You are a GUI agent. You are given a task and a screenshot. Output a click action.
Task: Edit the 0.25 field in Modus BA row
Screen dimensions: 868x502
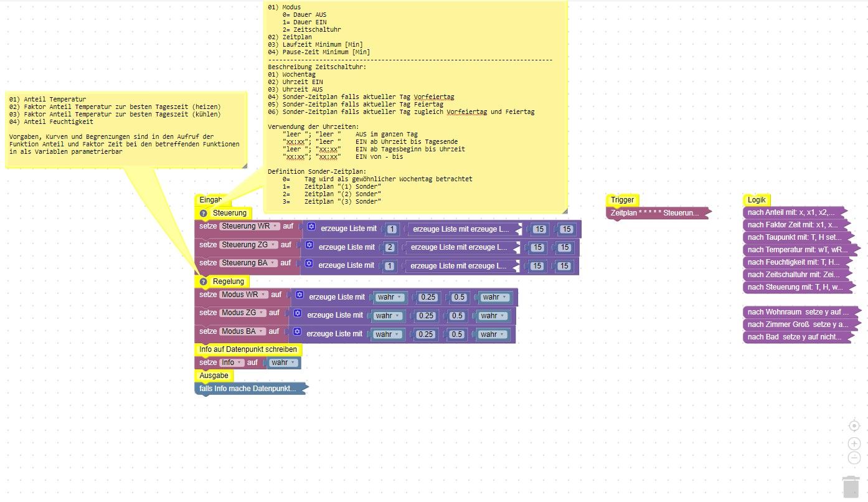426,334
